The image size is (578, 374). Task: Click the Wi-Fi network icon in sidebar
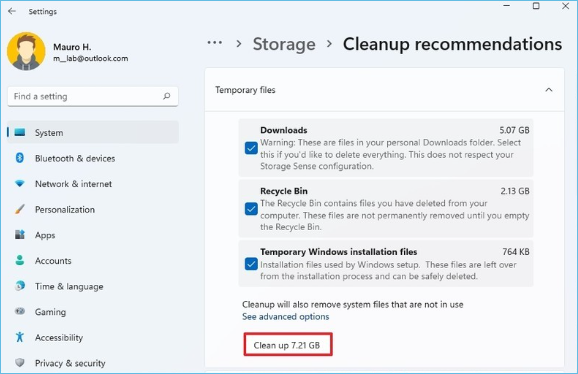click(x=20, y=183)
